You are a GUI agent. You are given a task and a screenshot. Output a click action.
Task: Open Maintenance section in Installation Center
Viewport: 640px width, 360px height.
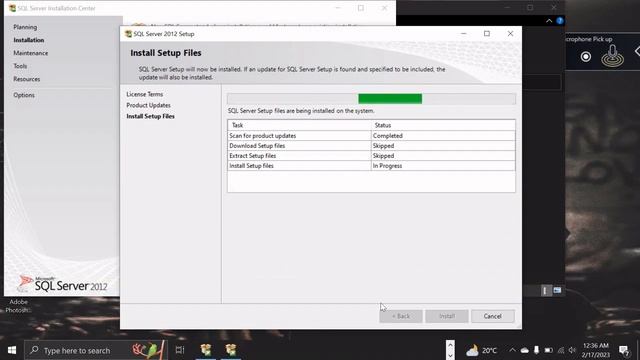(x=31, y=53)
